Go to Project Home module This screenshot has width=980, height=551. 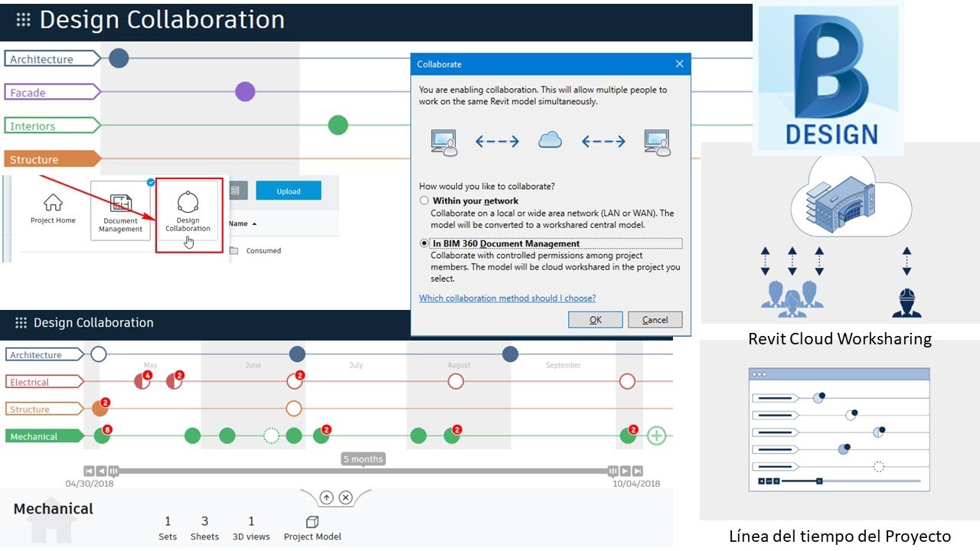53,208
